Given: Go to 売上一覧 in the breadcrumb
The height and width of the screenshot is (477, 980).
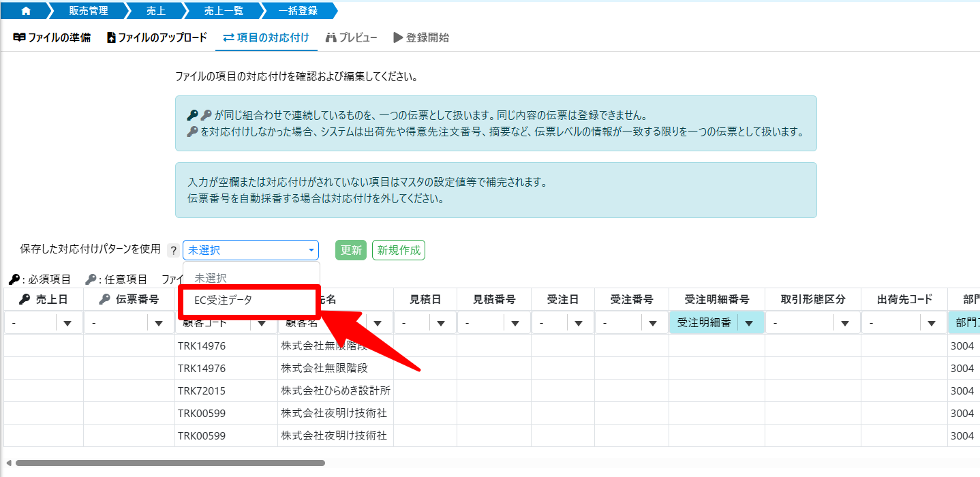Looking at the screenshot, I should 223,11.
